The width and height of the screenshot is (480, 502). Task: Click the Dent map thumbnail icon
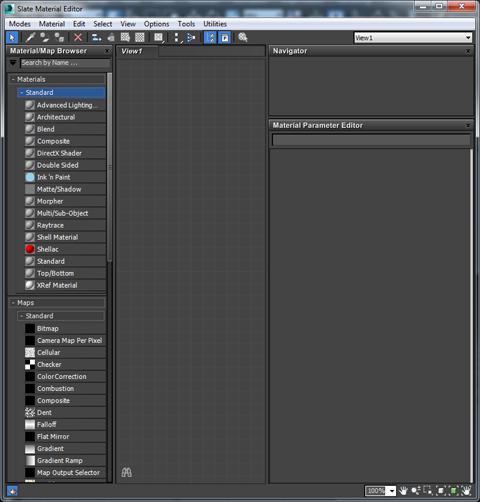tap(30, 412)
